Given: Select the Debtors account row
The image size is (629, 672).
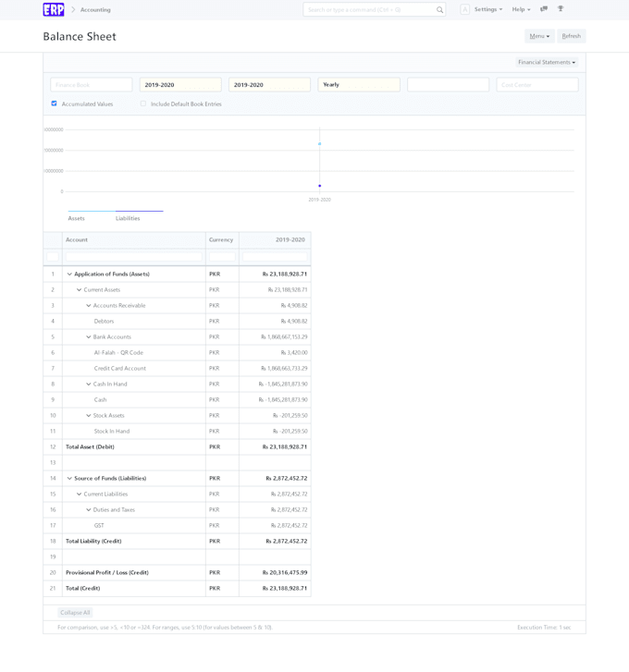Looking at the screenshot, I should 177,322.
